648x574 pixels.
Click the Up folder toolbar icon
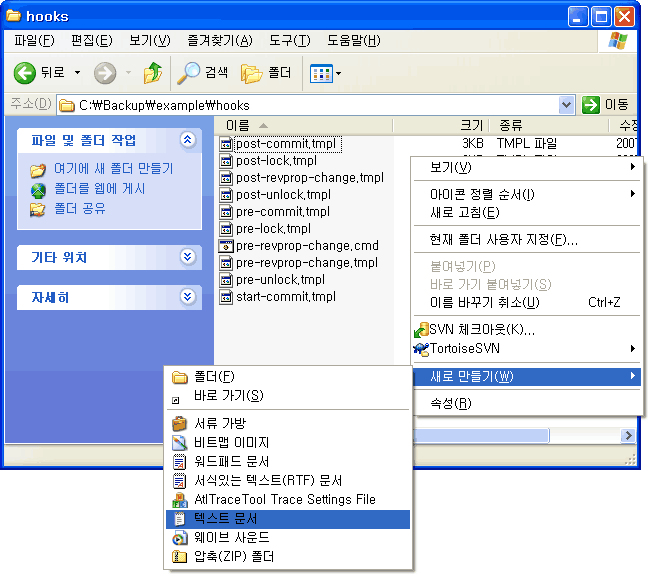click(x=152, y=73)
